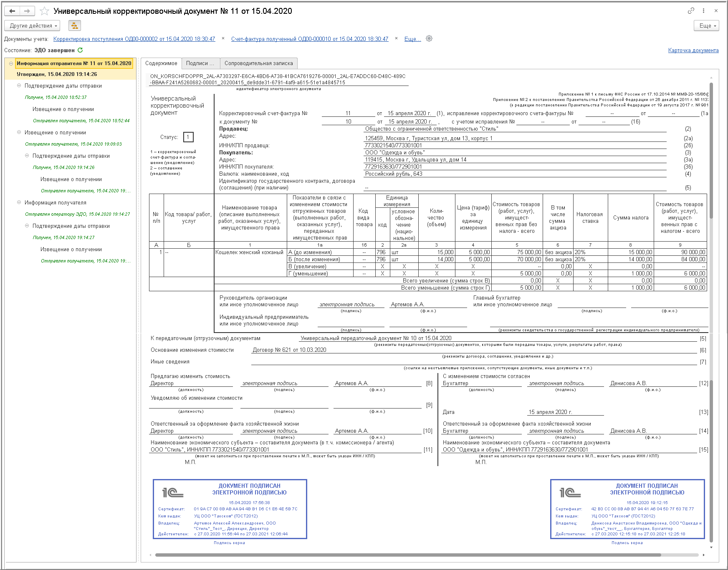Open the Еще dropdown at top right

[x=707, y=26]
